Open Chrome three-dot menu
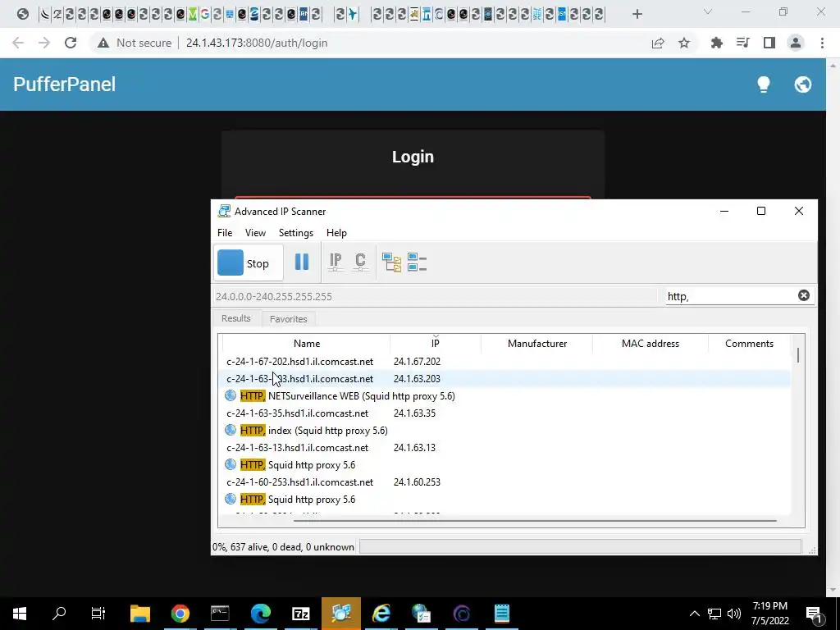This screenshot has height=630, width=840. [x=822, y=43]
